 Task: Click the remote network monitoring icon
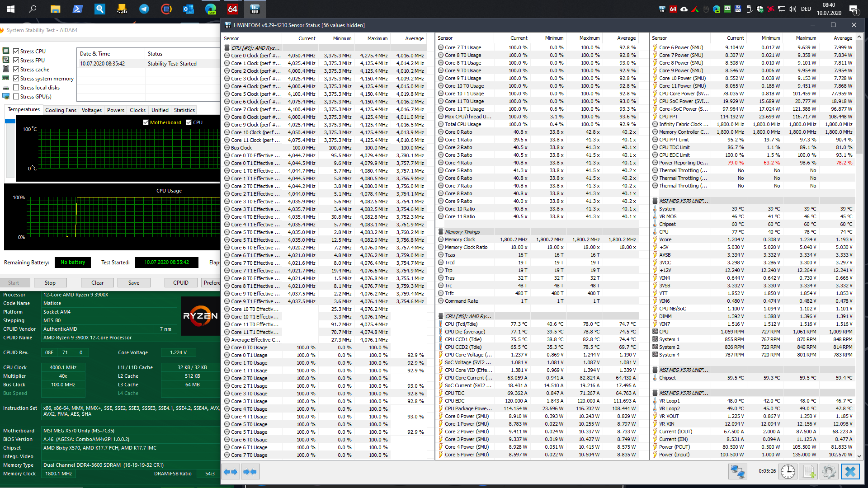coord(737,472)
